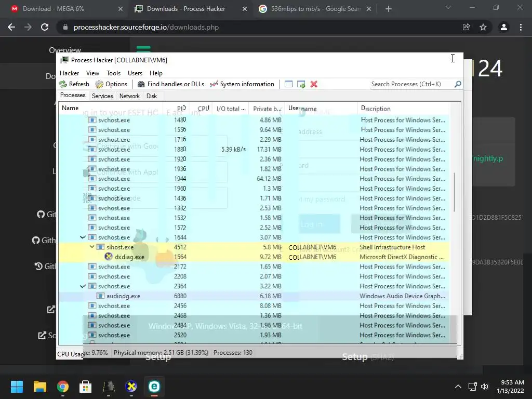This screenshot has height=399, width=532.
Task: Click the red X terminate icon
Action: (314, 84)
